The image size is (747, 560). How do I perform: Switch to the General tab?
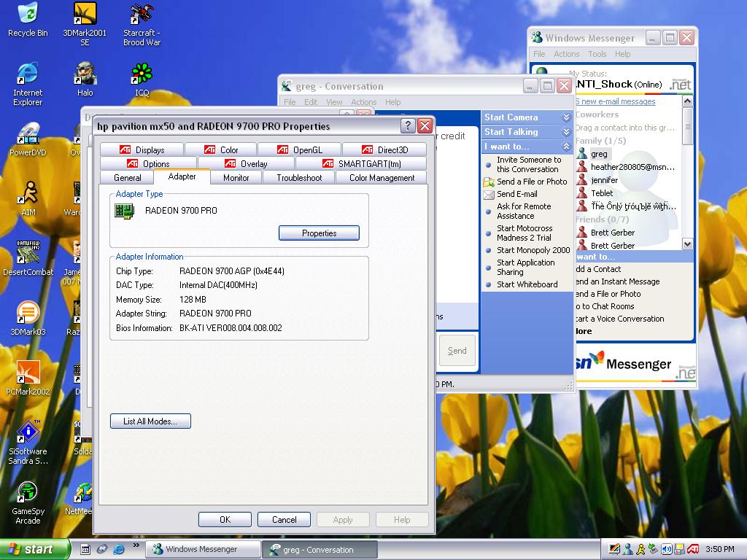click(x=127, y=178)
